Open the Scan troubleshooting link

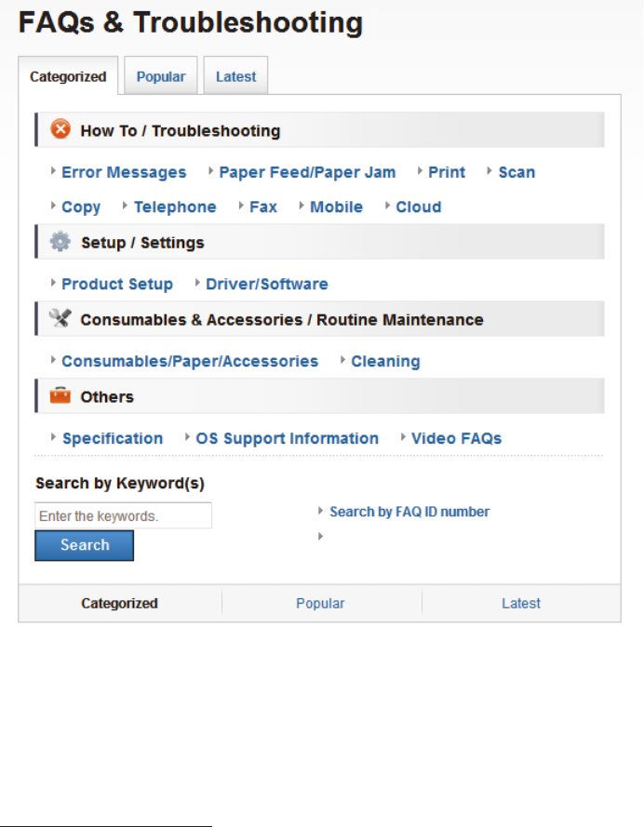click(x=517, y=172)
